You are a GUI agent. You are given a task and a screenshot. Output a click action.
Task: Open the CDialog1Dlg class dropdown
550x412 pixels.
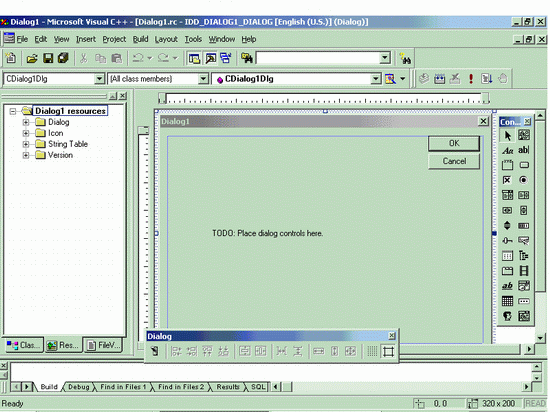click(x=99, y=79)
